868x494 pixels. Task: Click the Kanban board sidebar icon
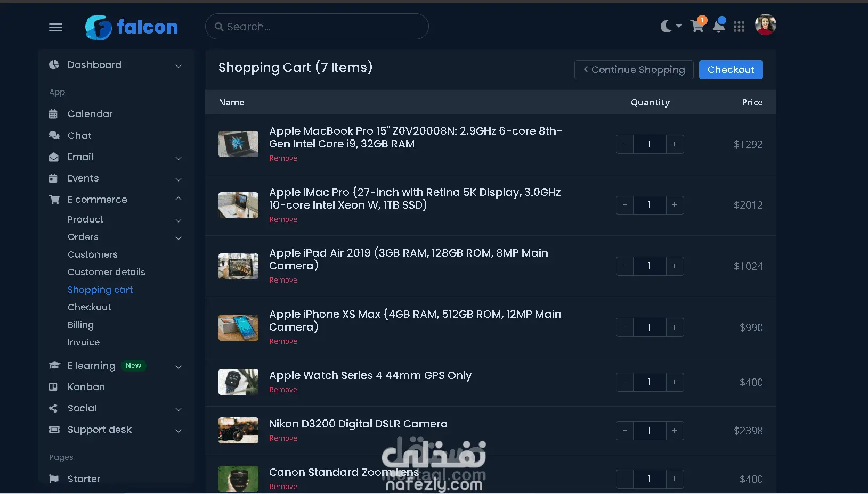(x=53, y=387)
